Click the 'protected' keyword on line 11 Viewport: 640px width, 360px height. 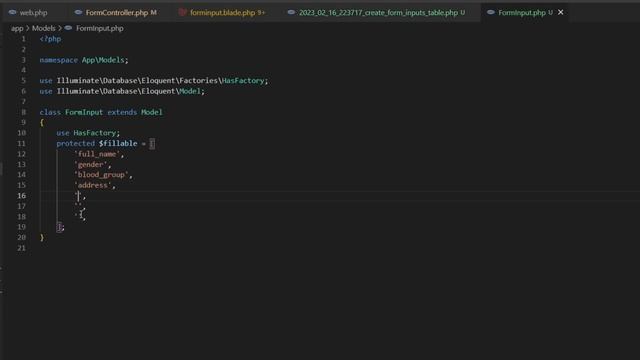pyautogui.click(x=76, y=144)
